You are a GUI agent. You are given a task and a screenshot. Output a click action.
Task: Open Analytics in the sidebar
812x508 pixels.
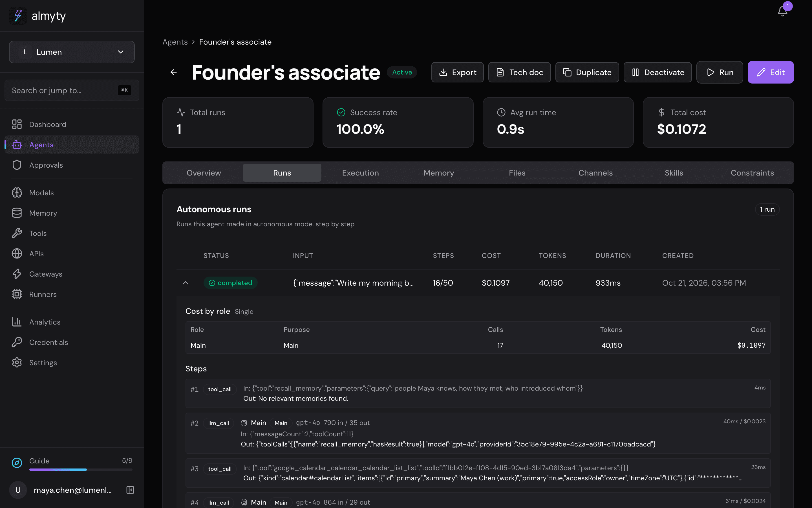tap(72, 322)
